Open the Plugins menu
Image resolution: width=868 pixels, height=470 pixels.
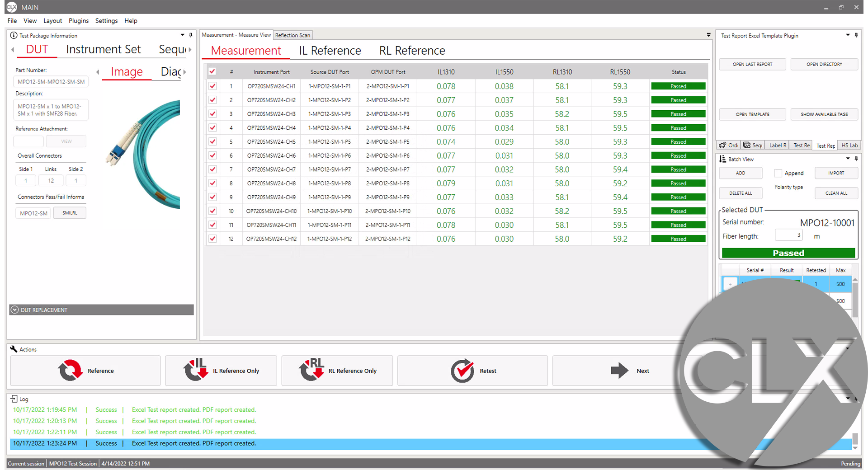79,21
